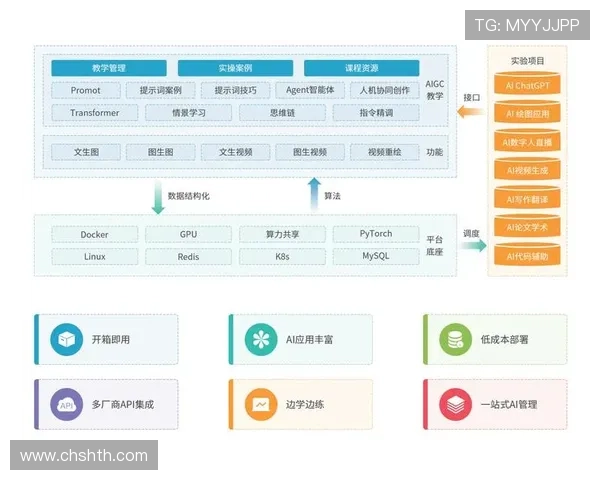Click the 一站式AI管理 layers icon

coord(455,405)
